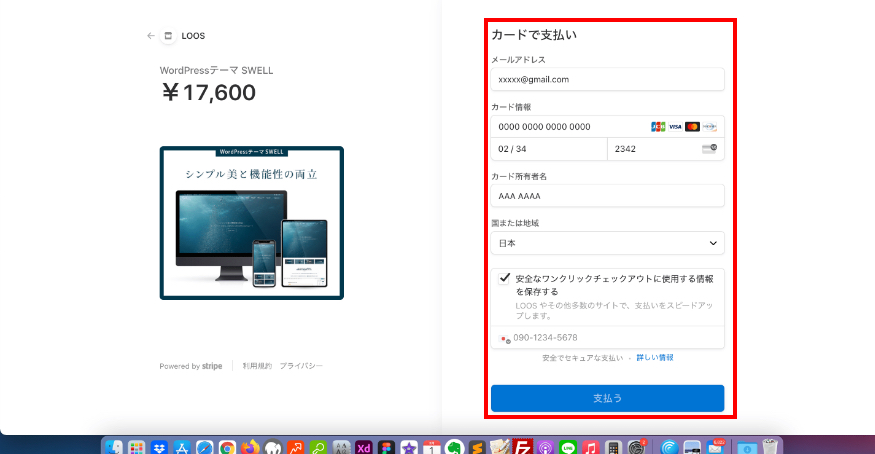
Task: Go back using the arrow beside LOOS
Action: [x=151, y=36]
